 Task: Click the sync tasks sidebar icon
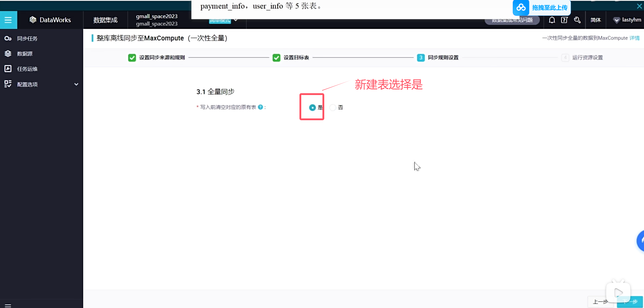[x=8, y=38]
